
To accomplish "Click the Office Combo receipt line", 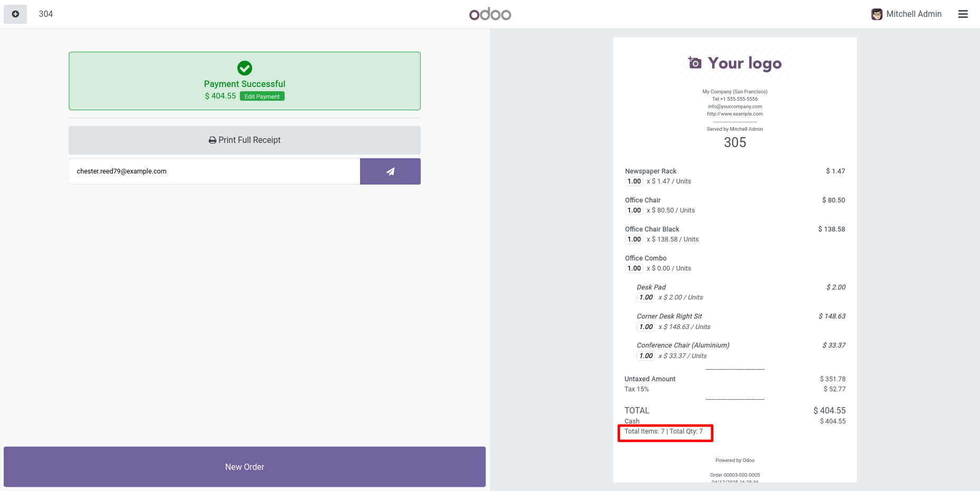I will 646,258.
